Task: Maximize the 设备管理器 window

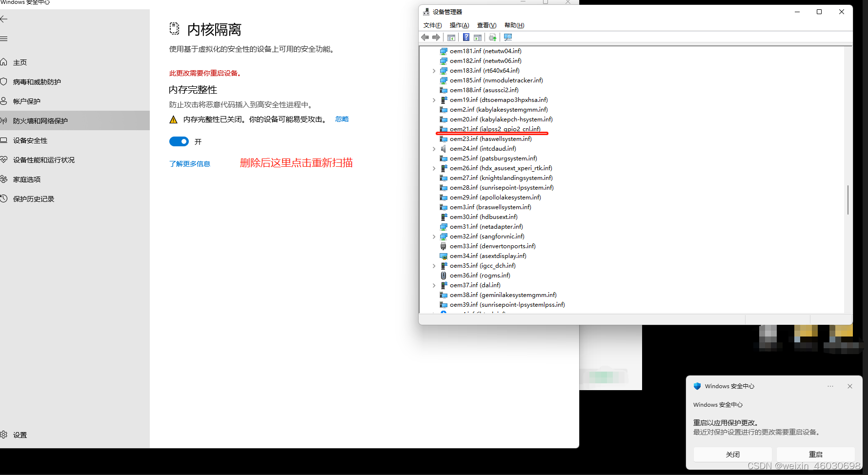Action: [x=819, y=12]
